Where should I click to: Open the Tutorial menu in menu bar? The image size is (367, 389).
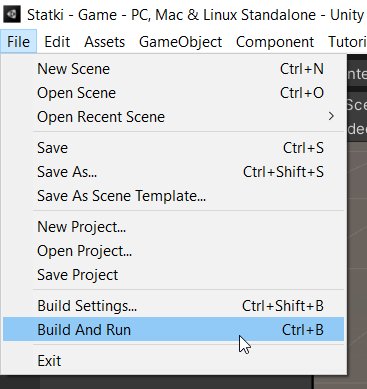coord(347,42)
